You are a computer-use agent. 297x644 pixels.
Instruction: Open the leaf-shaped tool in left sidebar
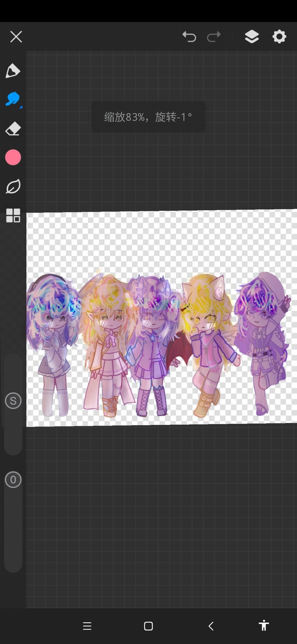[13, 187]
